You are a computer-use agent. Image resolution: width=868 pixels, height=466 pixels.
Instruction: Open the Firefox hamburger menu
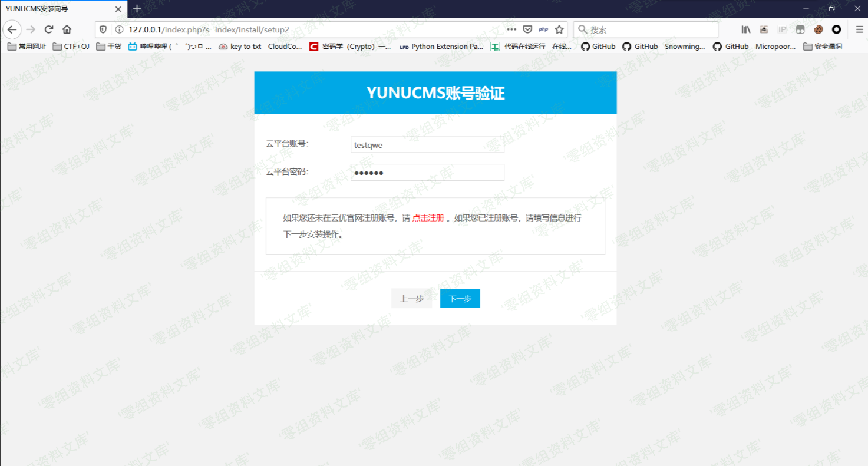click(x=859, y=29)
